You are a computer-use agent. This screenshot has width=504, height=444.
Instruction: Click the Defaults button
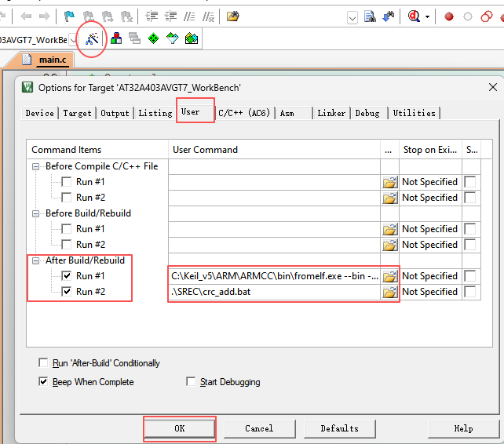click(x=339, y=428)
